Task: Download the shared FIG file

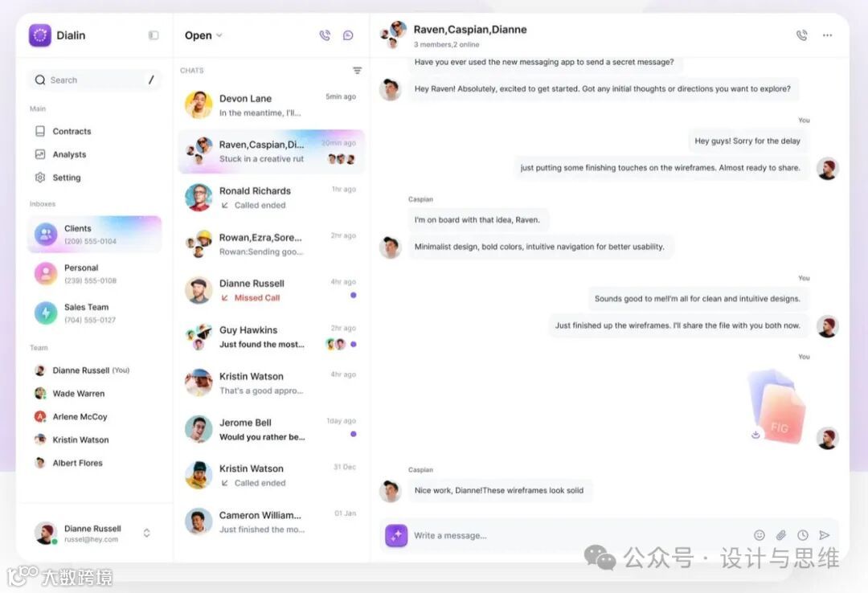Action: (755, 435)
